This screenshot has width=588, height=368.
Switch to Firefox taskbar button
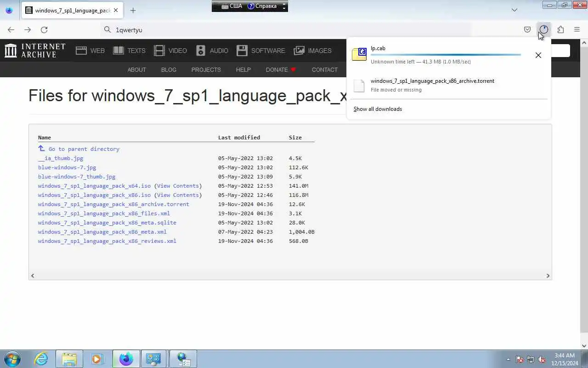pyautogui.click(x=126, y=359)
